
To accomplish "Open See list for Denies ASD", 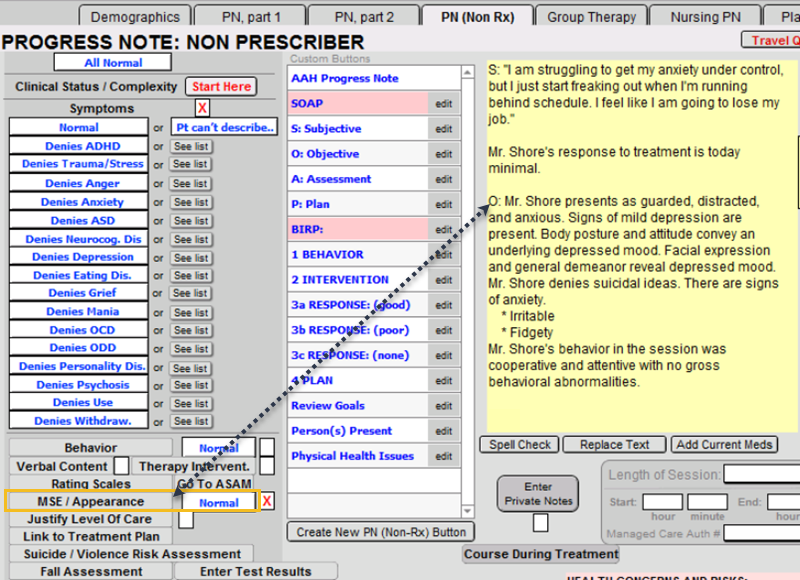I will tap(191, 221).
